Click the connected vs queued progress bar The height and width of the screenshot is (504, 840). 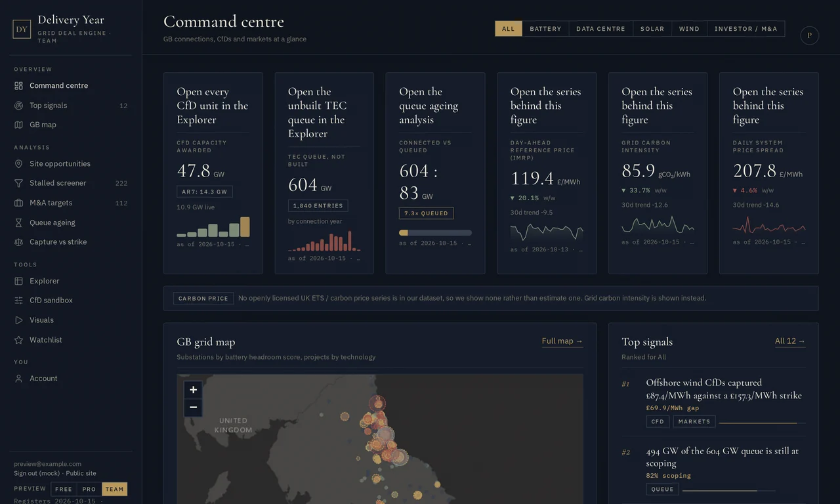click(435, 233)
